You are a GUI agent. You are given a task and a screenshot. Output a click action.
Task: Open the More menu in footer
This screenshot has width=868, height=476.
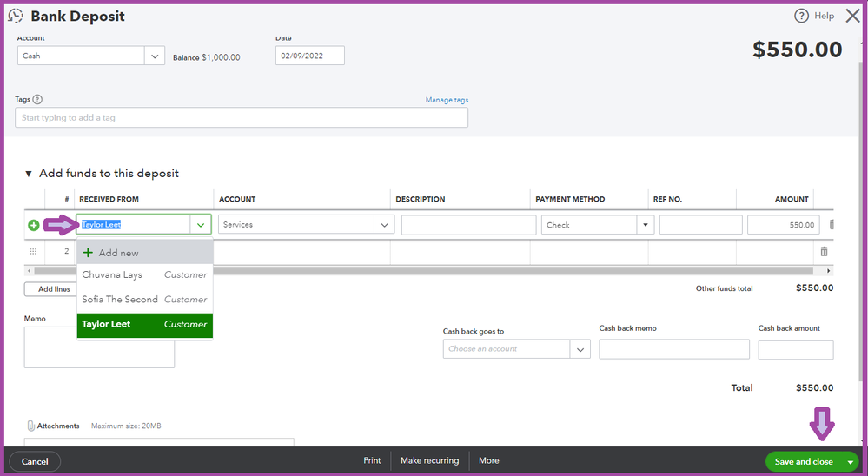coord(489,460)
